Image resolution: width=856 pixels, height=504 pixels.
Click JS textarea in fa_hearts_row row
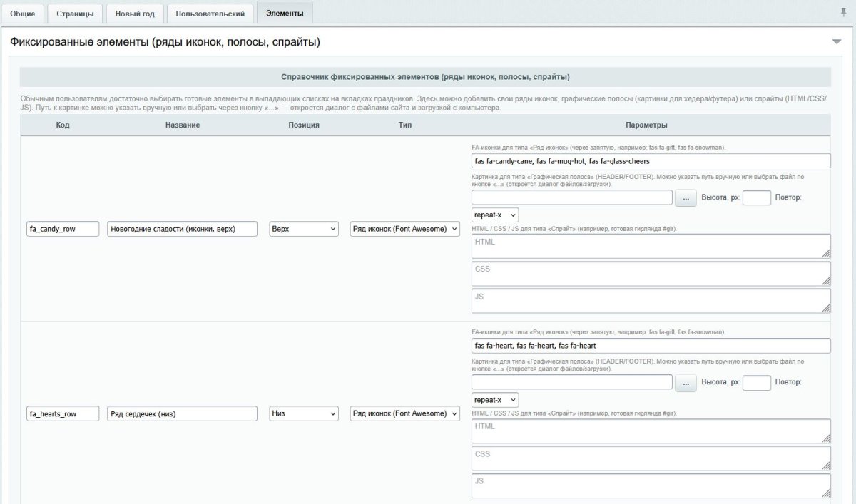coord(651,485)
